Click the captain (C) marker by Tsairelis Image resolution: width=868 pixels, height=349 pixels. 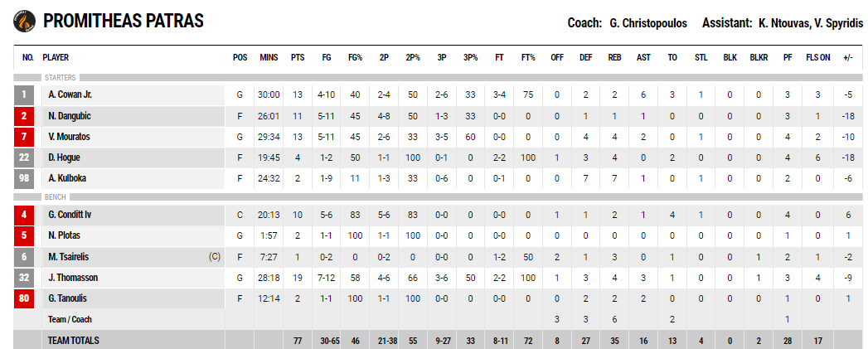pyautogui.click(x=215, y=256)
